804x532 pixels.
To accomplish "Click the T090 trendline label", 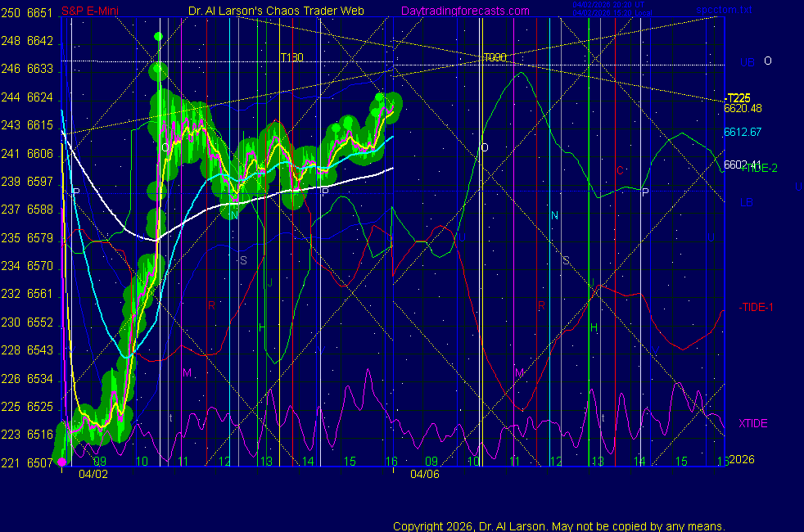I will (495, 58).
